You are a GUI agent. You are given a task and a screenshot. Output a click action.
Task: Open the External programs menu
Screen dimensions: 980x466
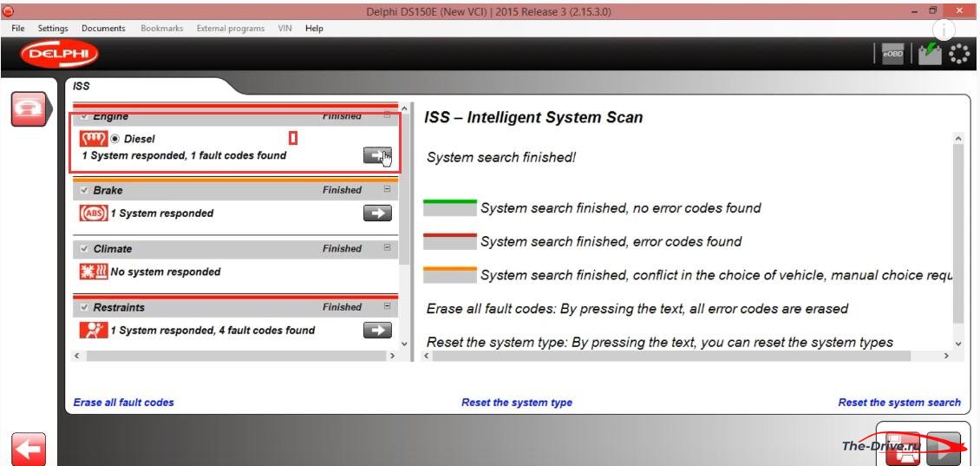click(231, 28)
